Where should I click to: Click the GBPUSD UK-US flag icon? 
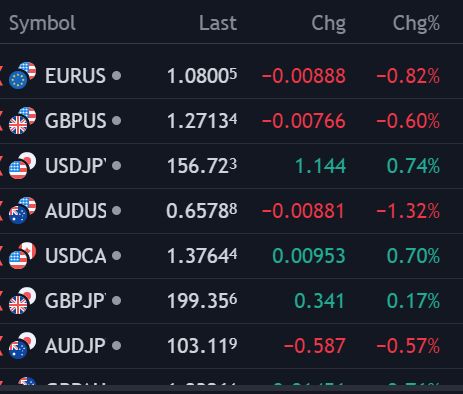coord(22,120)
